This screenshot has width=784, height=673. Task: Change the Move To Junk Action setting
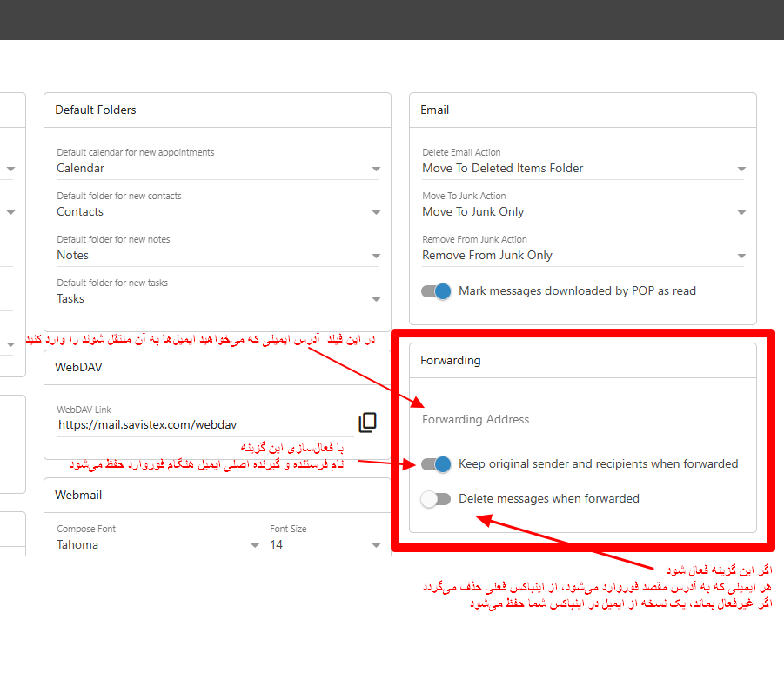(741, 211)
